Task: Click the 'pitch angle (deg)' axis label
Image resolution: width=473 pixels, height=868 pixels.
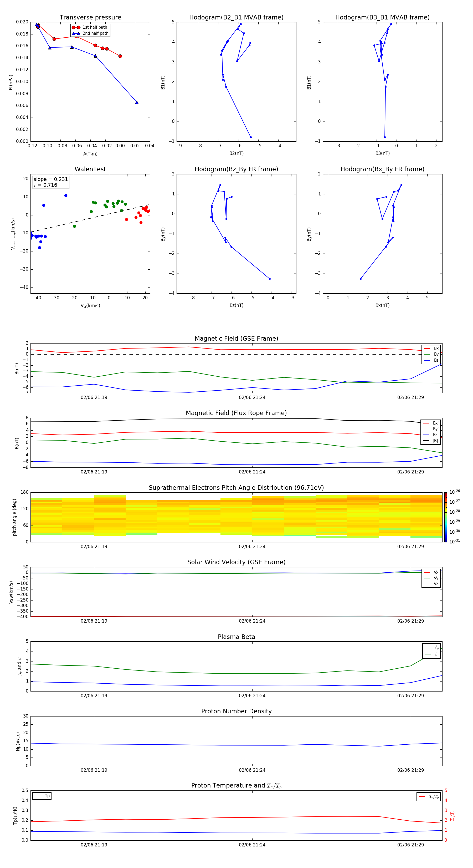Action: (x=14, y=517)
